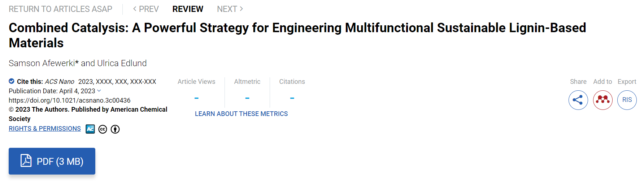
Task: View the Creative Commons CC icon
Action: coord(103,129)
